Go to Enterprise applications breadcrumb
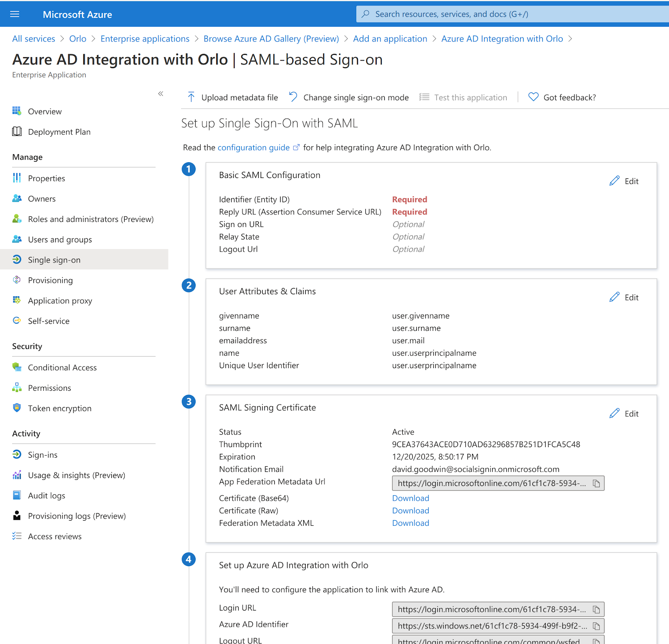 [x=145, y=39]
